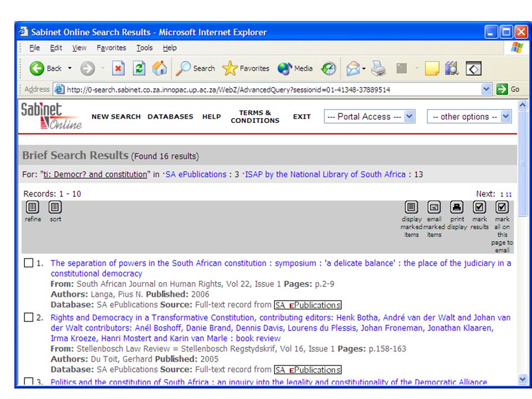Screen dimensions: 532x399
Task: Open ISAP by the National Library link
Action: click(325, 175)
